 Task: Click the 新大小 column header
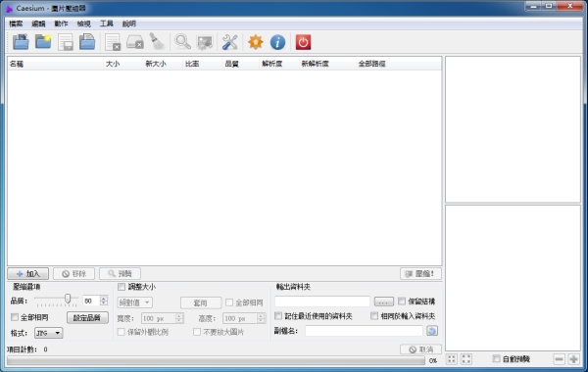coord(163,64)
